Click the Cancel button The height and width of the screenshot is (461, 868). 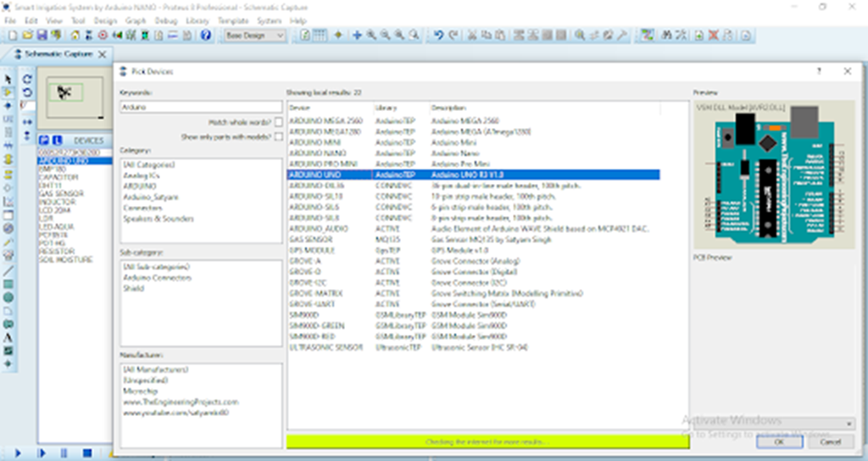[831, 442]
